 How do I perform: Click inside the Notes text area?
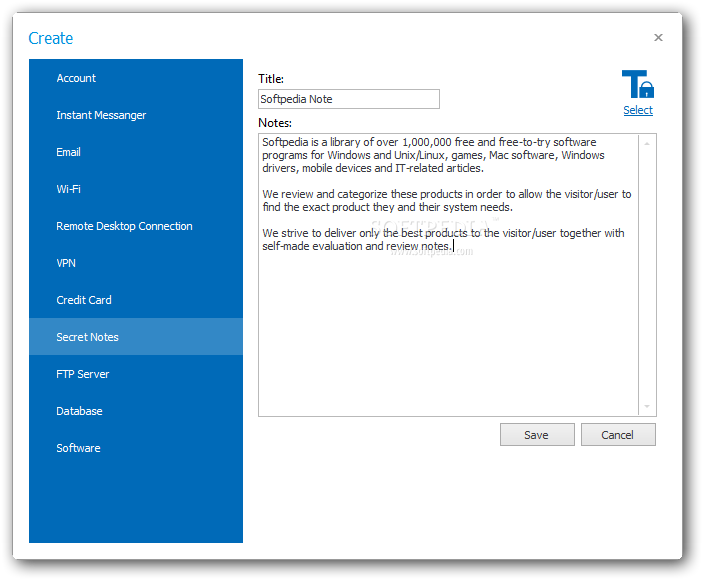coord(448,275)
